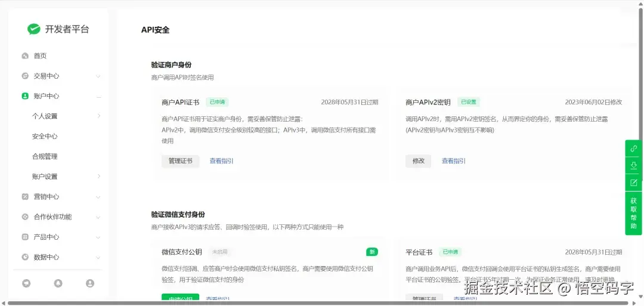This screenshot has height=306, width=644.
Task: Click the 商户调用API时签名使用 subtitle
Action: pyautogui.click(x=182, y=78)
